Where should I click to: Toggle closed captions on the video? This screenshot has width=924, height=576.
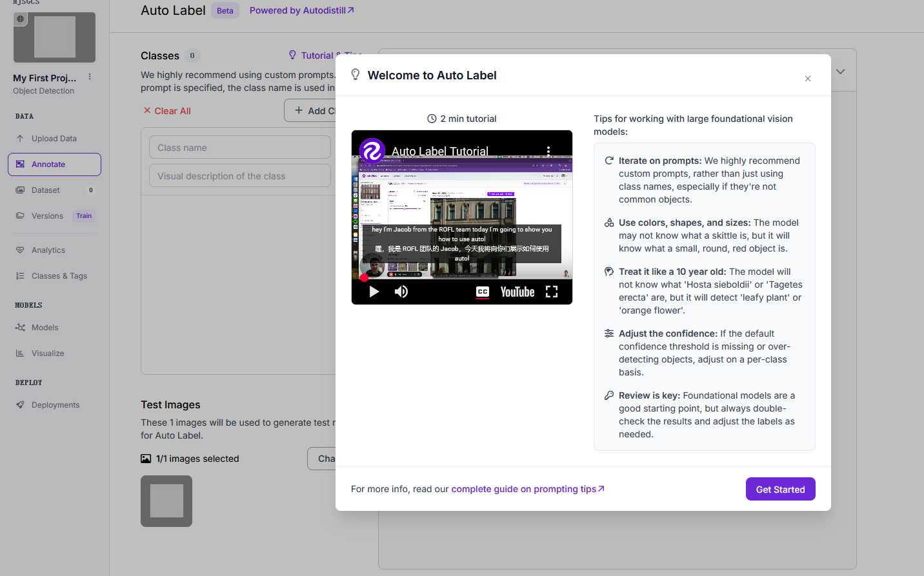(x=483, y=292)
